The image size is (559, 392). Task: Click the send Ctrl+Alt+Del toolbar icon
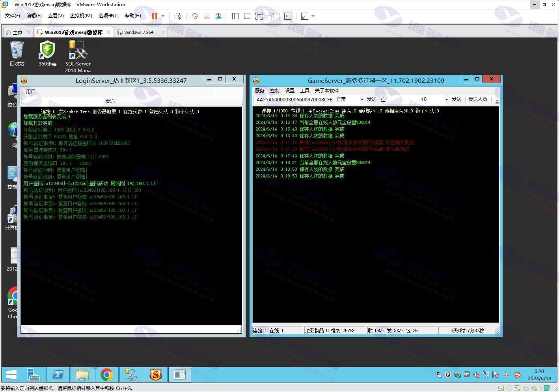point(178,16)
